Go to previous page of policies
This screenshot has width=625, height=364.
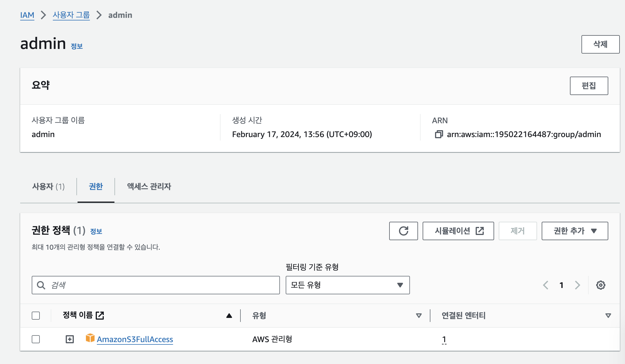click(546, 285)
